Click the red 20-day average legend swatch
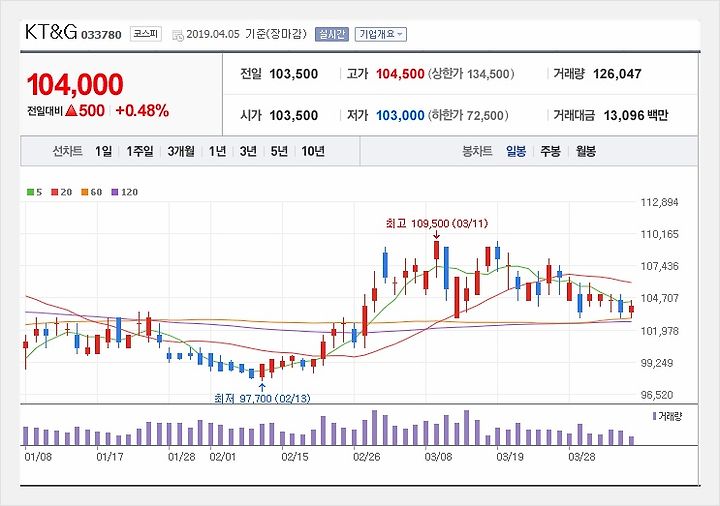This screenshot has width=720, height=506. (55, 192)
